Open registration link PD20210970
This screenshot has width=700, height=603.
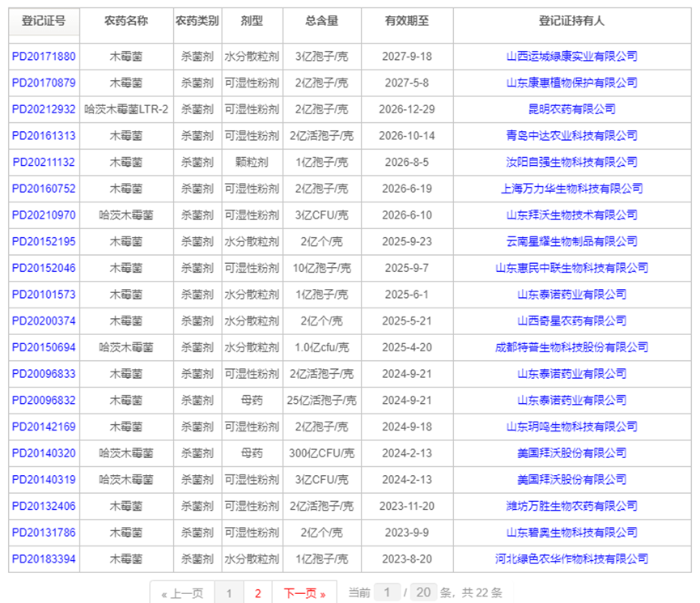point(44,214)
